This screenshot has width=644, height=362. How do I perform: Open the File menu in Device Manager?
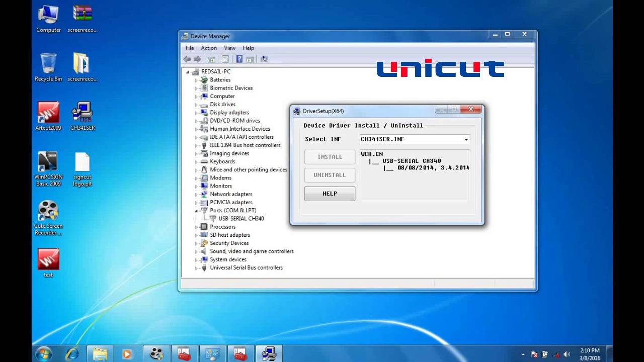[190, 48]
